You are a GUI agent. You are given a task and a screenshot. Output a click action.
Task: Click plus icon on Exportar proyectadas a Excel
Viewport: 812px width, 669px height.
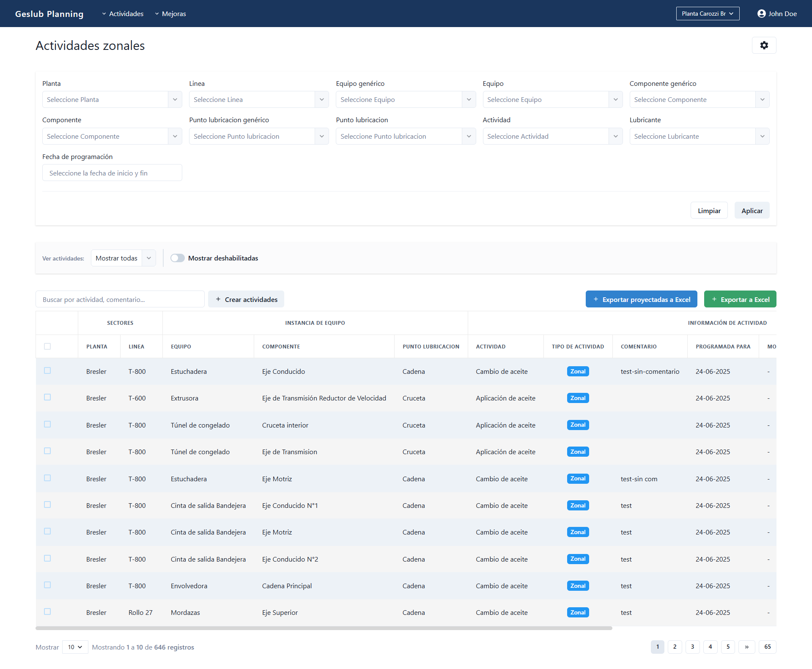tap(595, 299)
